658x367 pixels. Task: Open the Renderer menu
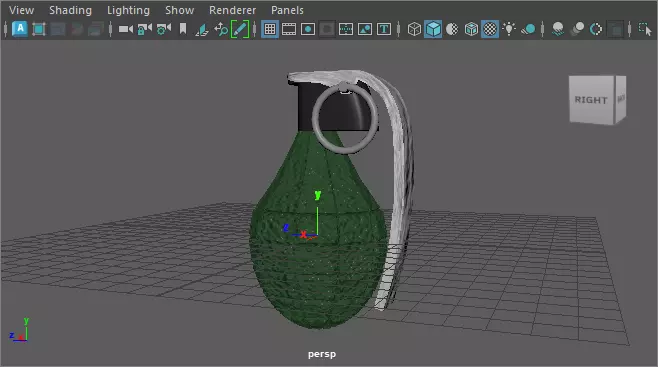point(232,10)
